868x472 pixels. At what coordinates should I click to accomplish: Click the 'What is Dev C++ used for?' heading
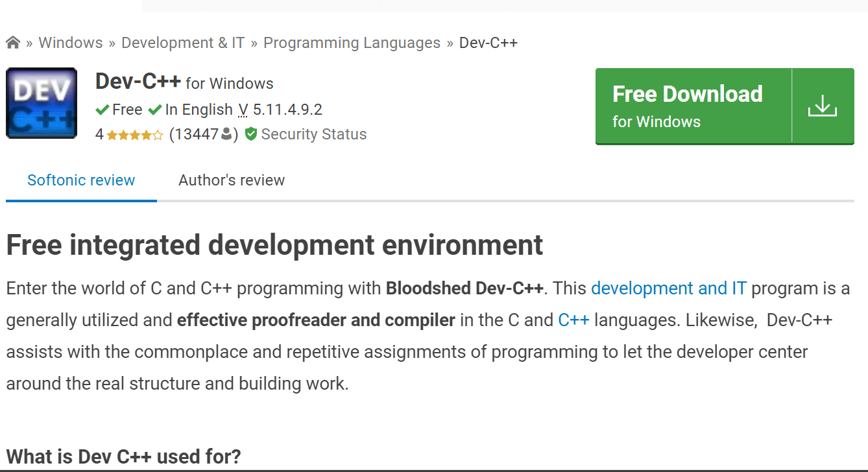point(123,456)
